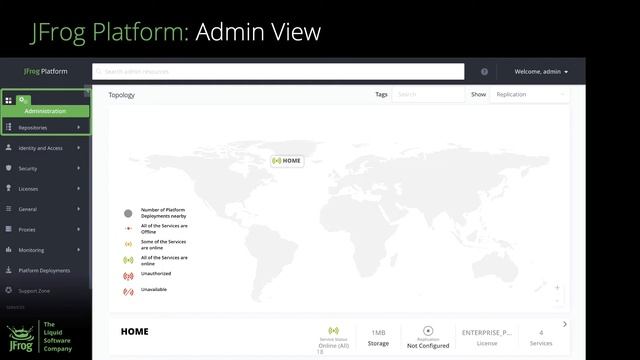640x360 pixels.
Task: Expand the Security submenu arrow
Action: point(78,168)
